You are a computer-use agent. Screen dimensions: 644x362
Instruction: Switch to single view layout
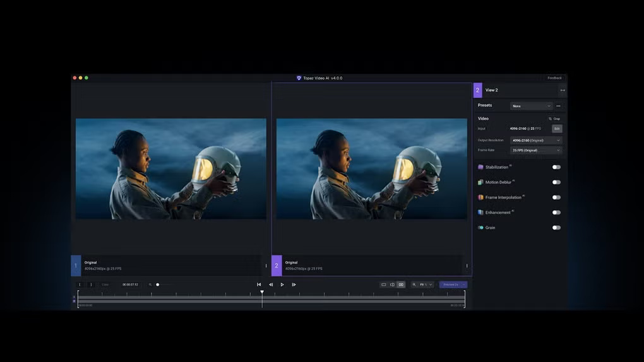click(x=383, y=284)
